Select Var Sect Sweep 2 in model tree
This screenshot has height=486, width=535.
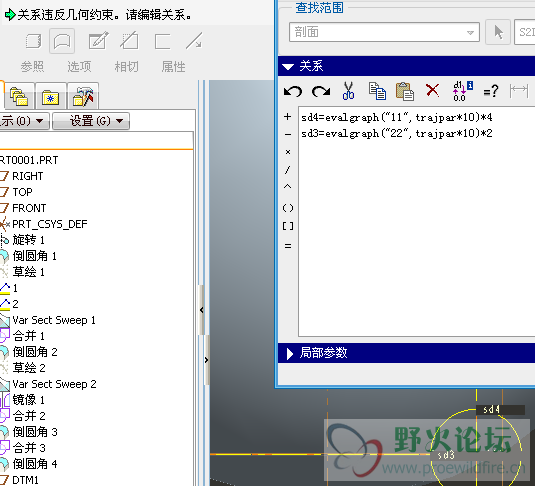[x=54, y=384]
